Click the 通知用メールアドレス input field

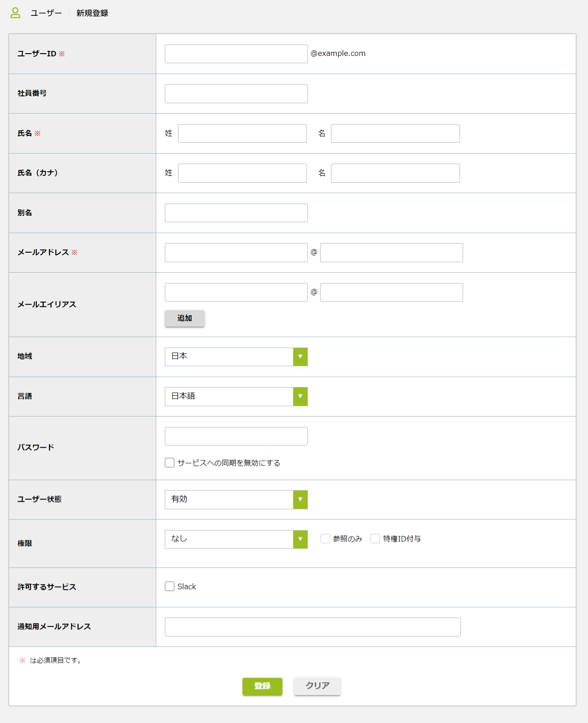pyautogui.click(x=313, y=627)
